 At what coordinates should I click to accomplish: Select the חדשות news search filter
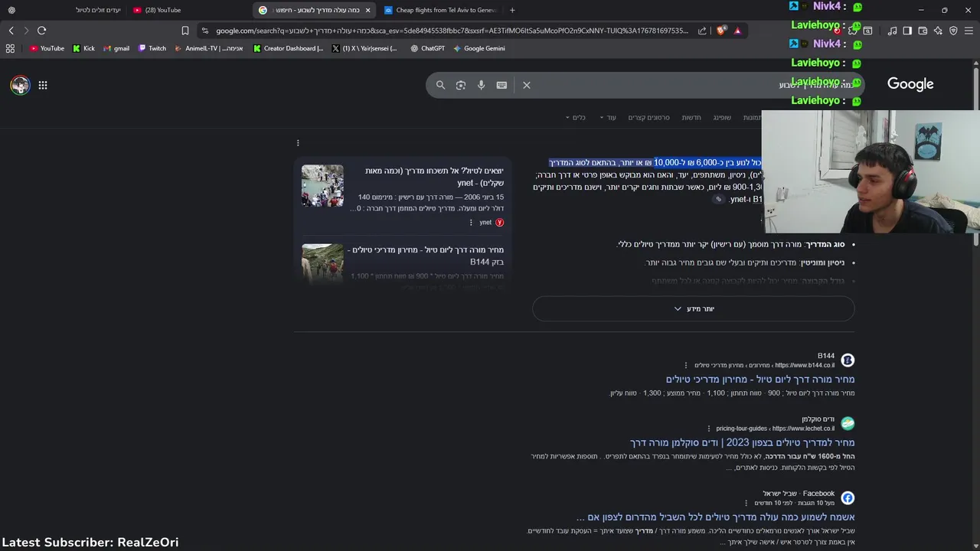pos(691,117)
